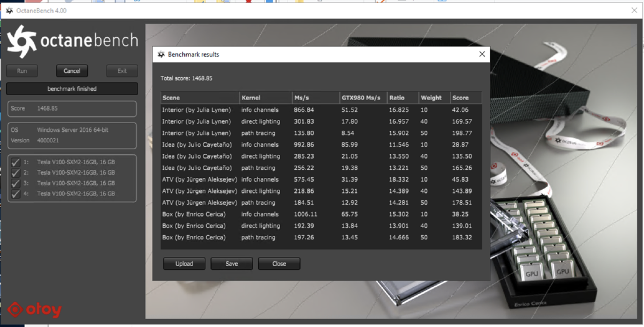Image resolution: width=644 pixels, height=327 pixels.
Task: Uncheck GPU 1 Tesla V100-SXM2-16GB
Action: (x=15, y=162)
